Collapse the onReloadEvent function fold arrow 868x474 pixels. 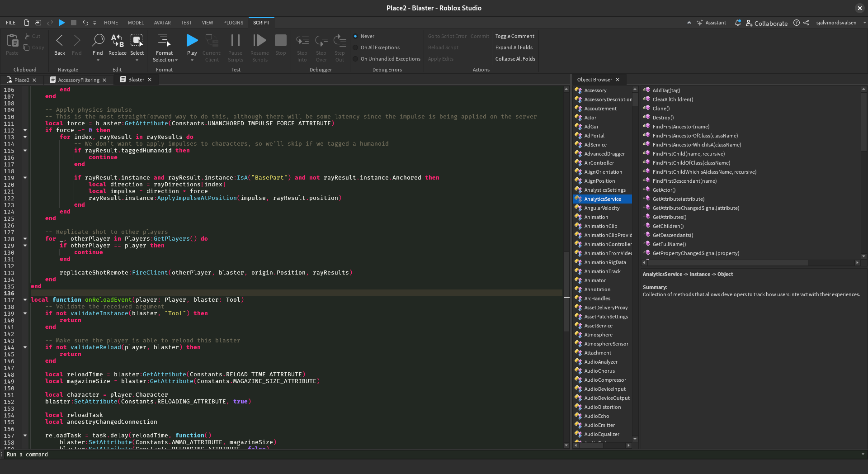click(25, 300)
